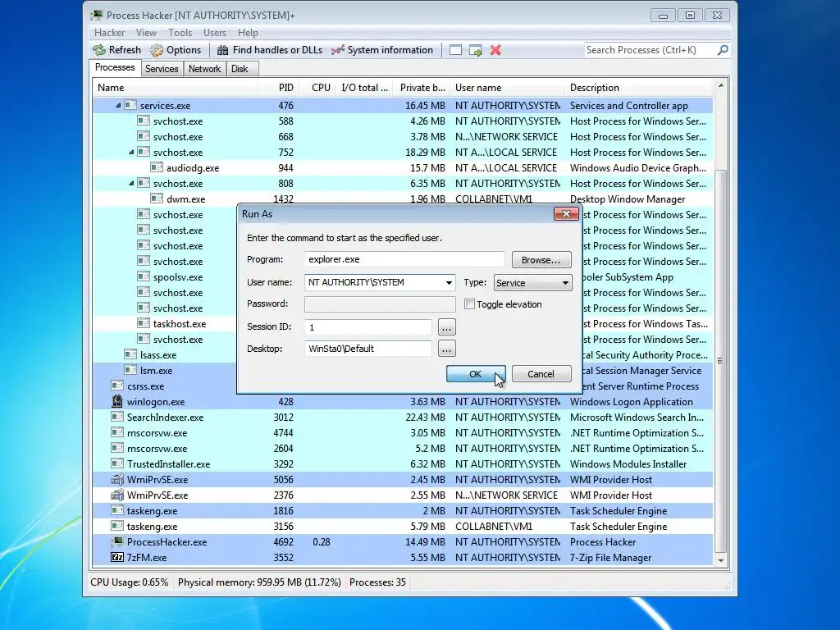The height and width of the screenshot is (630, 840).
Task: Open the Users menu
Action: click(215, 33)
